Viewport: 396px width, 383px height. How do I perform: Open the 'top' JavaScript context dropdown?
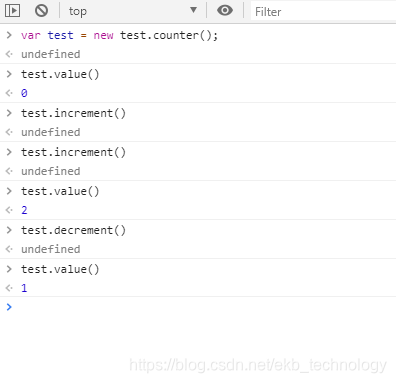[132, 11]
